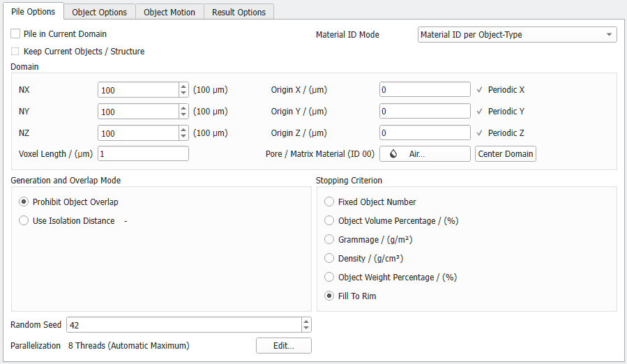The height and width of the screenshot is (364, 627).
Task: Click '8 Threads (Automatic Maximum)' text
Action: click(129, 346)
